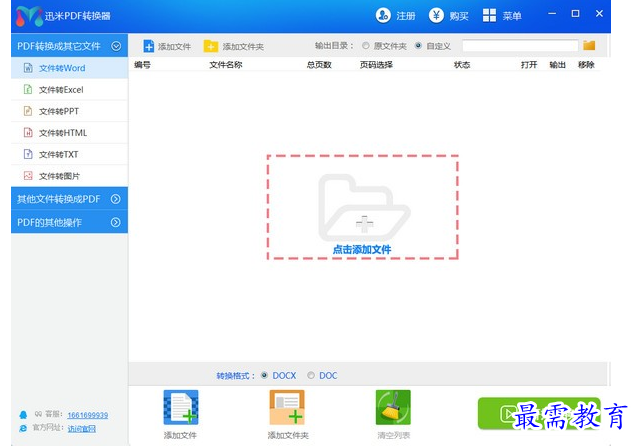Select 文件转图片 in sidebar

click(69, 176)
